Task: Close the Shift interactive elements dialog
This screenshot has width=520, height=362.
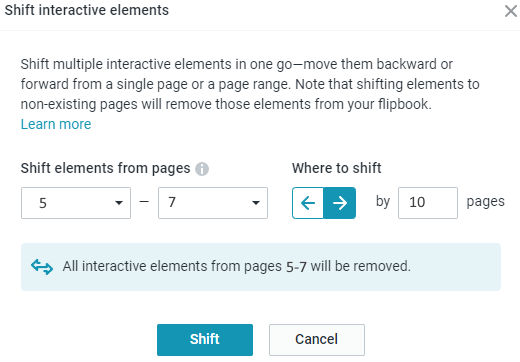Action: [x=511, y=11]
